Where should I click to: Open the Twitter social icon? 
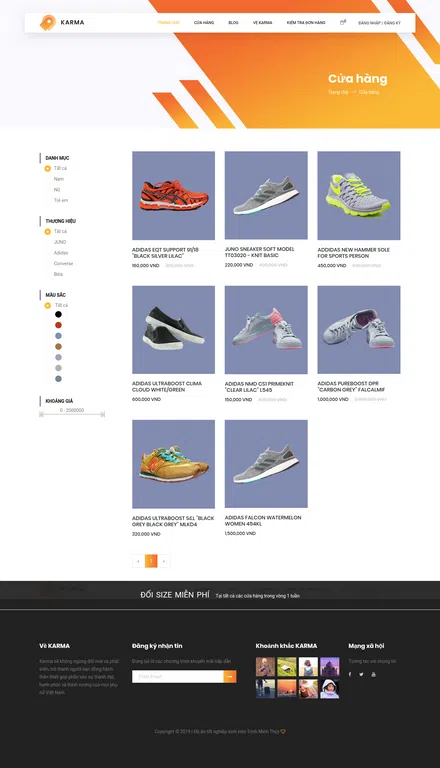362,674
